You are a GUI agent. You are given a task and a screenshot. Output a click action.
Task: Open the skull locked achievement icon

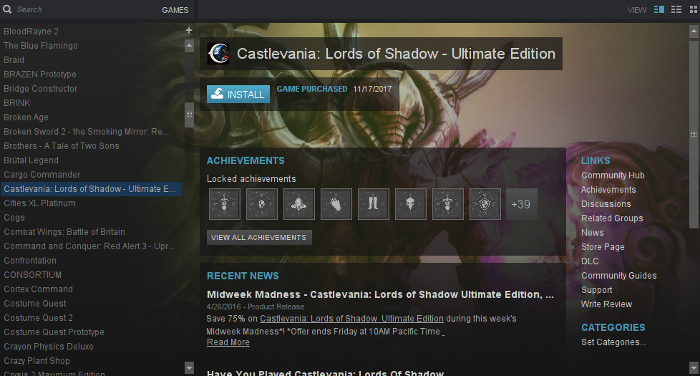point(410,204)
